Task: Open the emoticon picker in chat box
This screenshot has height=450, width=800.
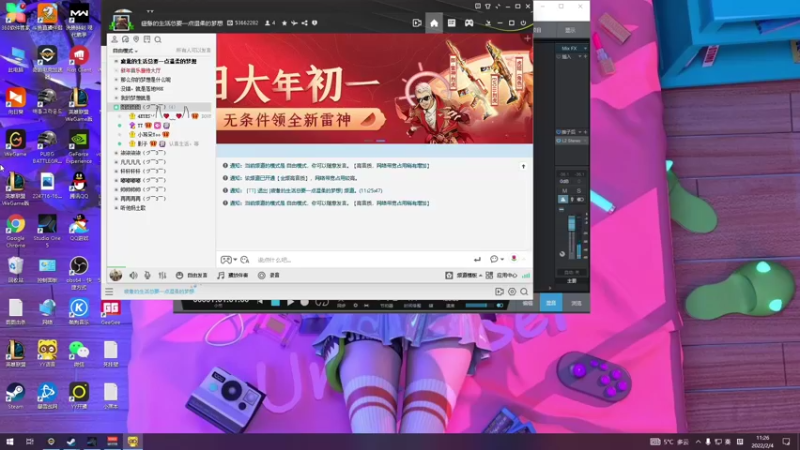Action: pyautogui.click(x=245, y=260)
